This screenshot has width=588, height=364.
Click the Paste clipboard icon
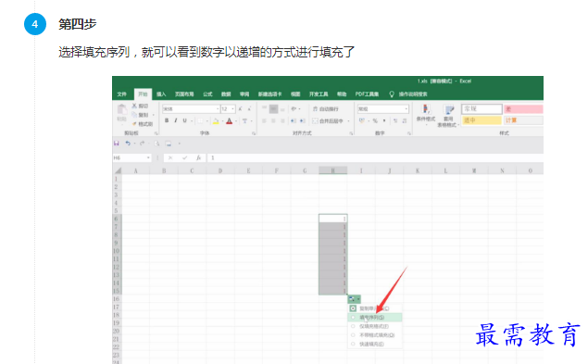click(121, 110)
